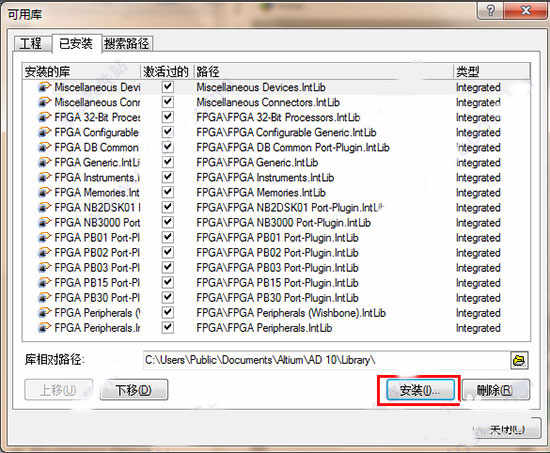The width and height of the screenshot is (550, 453).
Task: Switch to the 工程 tab
Action: tap(31, 44)
